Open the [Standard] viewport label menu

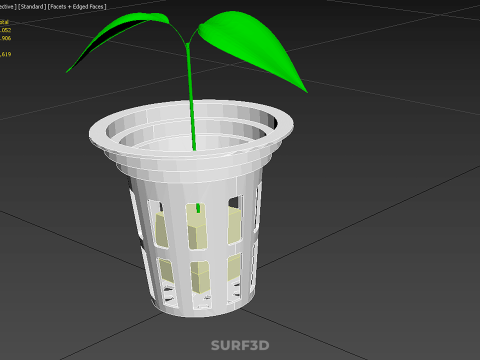click(32, 7)
